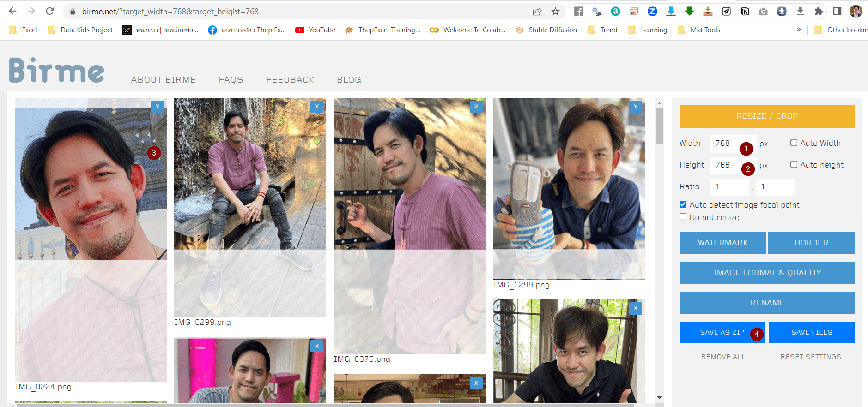The width and height of the screenshot is (868, 407).
Task: Go to the FAQS page
Action: pos(231,80)
